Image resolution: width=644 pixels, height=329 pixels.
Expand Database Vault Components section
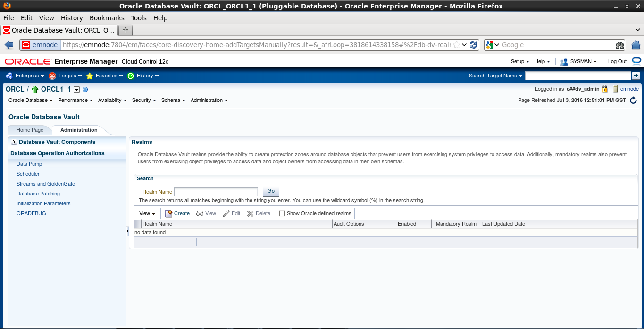(x=14, y=142)
